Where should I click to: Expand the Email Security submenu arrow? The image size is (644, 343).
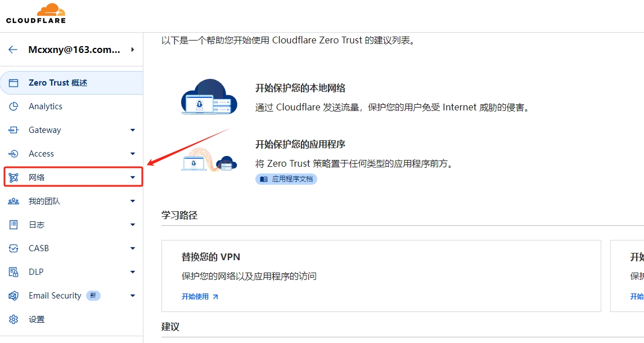click(x=133, y=296)
